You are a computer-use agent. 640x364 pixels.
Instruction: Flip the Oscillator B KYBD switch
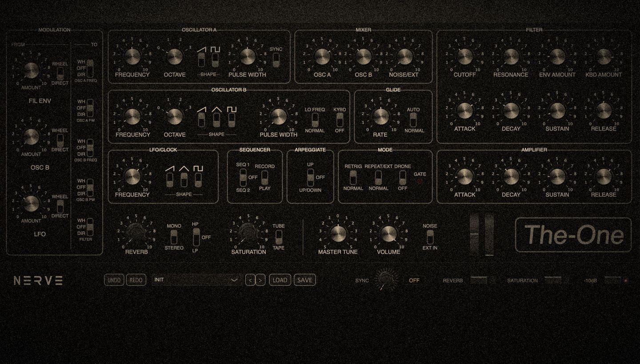tap(340, 120)
